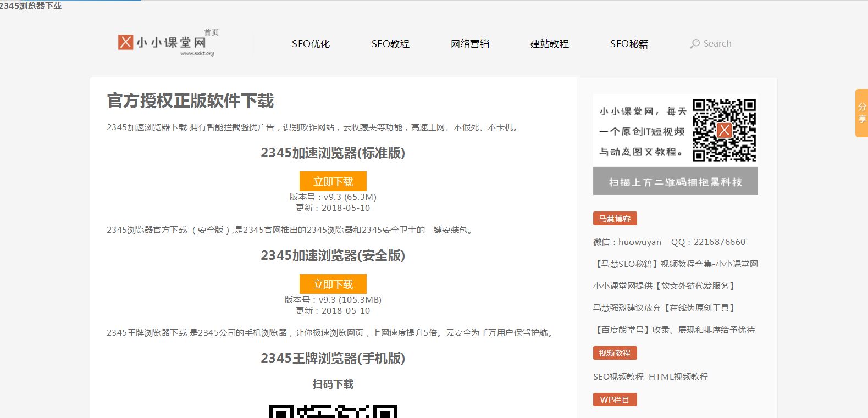This screenshot has height=418, width=868.
Task: Click the 扫描上方二维码拥抱黑科技 banner
Action: click(x=676, y=181)
